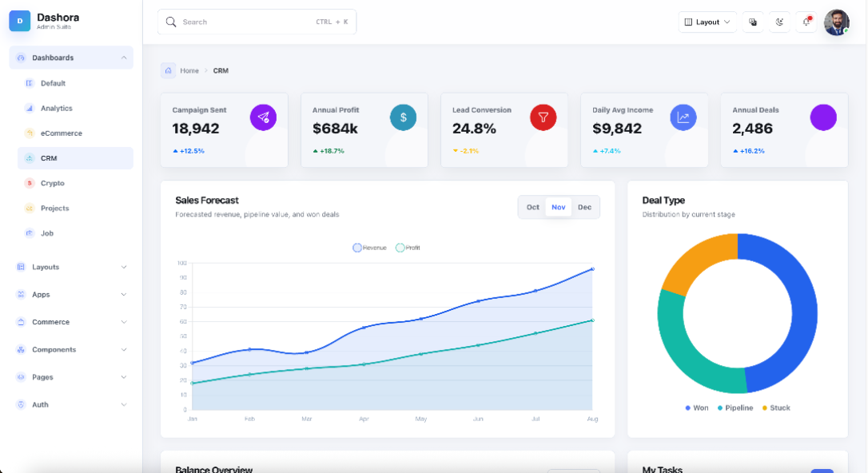Open the Crypto dashboard menu item

pos(75,183)
